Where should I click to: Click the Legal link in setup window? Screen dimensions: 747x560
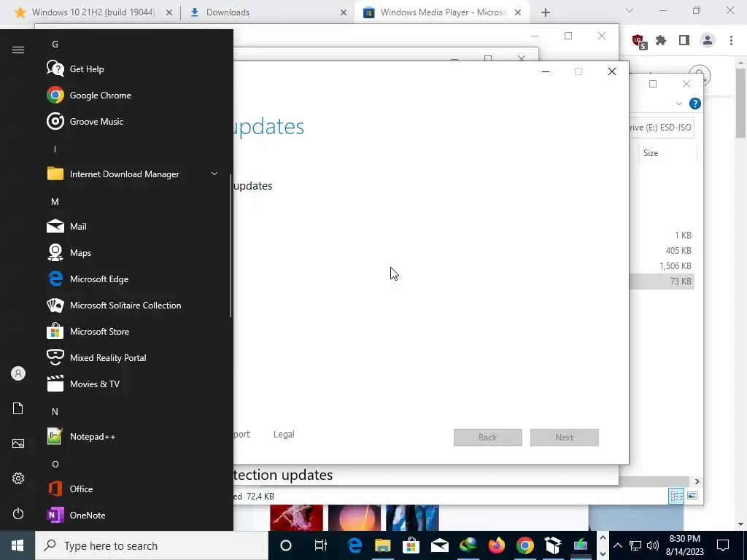click(284, 435)
